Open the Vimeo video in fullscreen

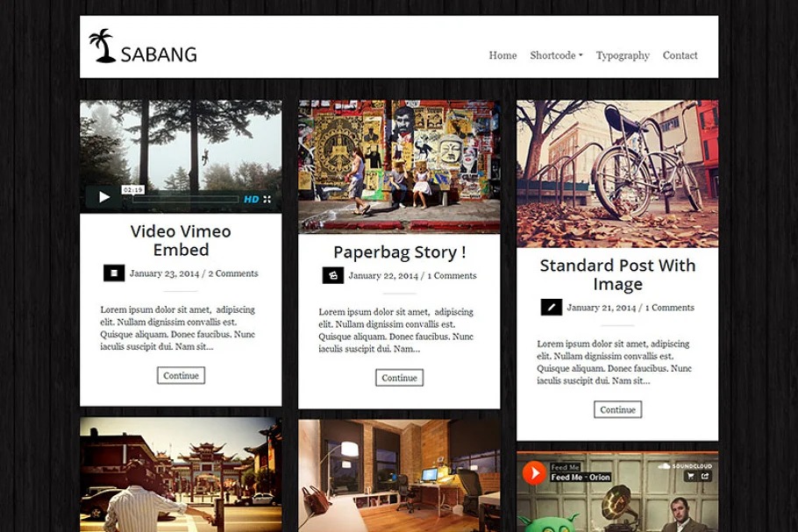267,199
